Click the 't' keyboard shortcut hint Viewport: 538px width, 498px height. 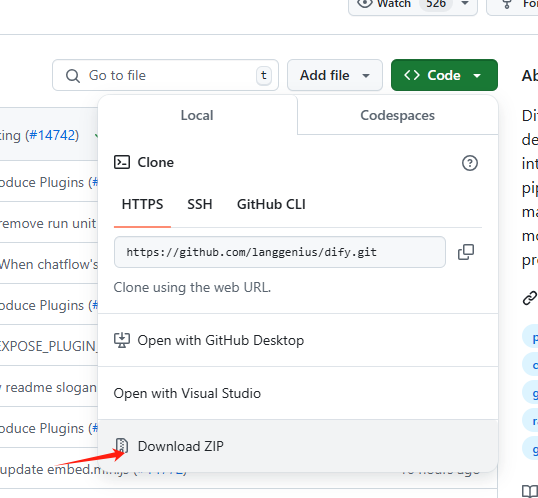[264, 75]
